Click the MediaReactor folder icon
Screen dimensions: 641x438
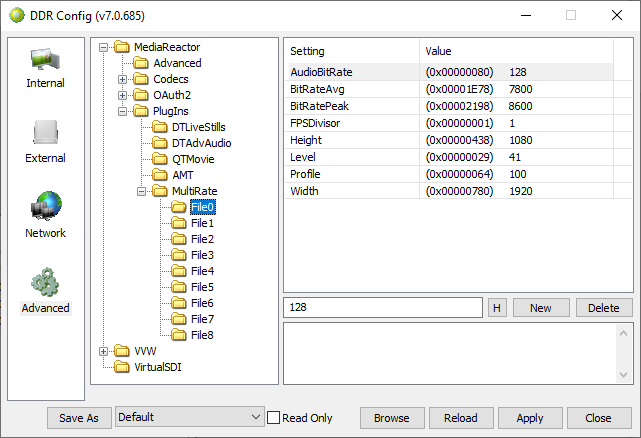pyautogui.click(x=122, y=47)
